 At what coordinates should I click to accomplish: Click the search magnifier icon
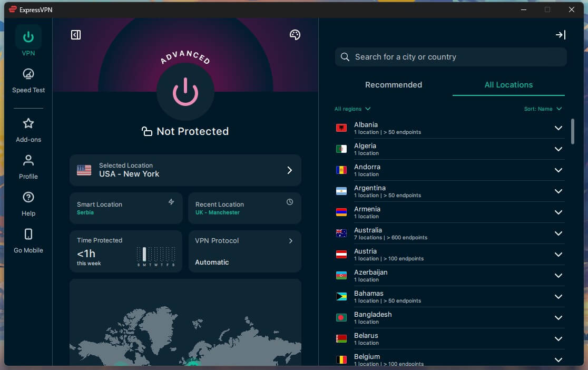tap(345, 57)
